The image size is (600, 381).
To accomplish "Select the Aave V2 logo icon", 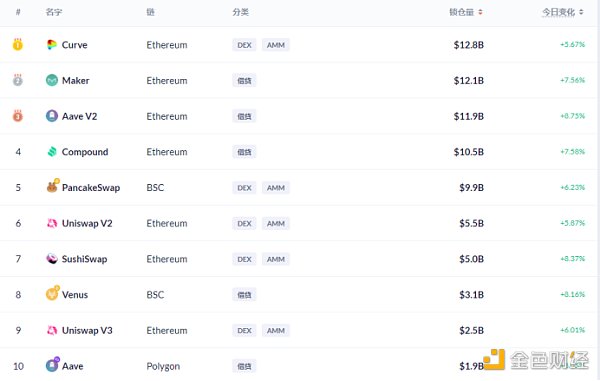I will click(52, 116).
